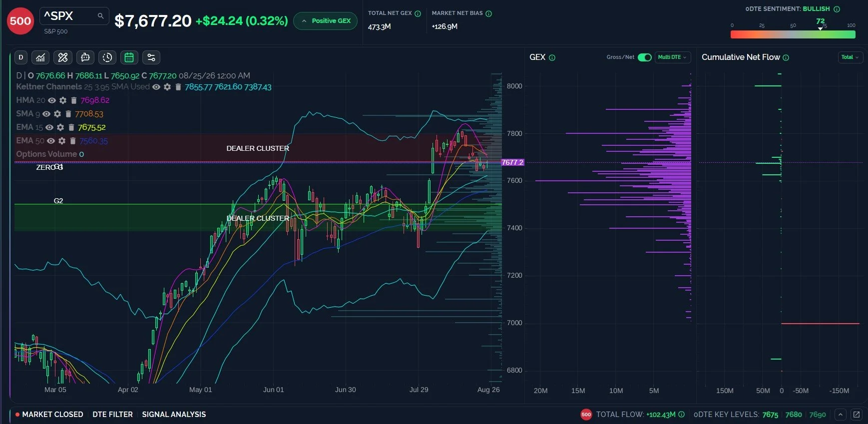Click the Total Flow info icon

click(x=681, y=415)
